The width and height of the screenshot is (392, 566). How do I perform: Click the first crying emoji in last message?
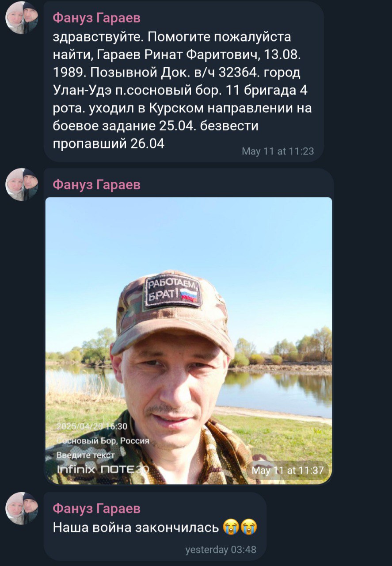coord(231,527)
